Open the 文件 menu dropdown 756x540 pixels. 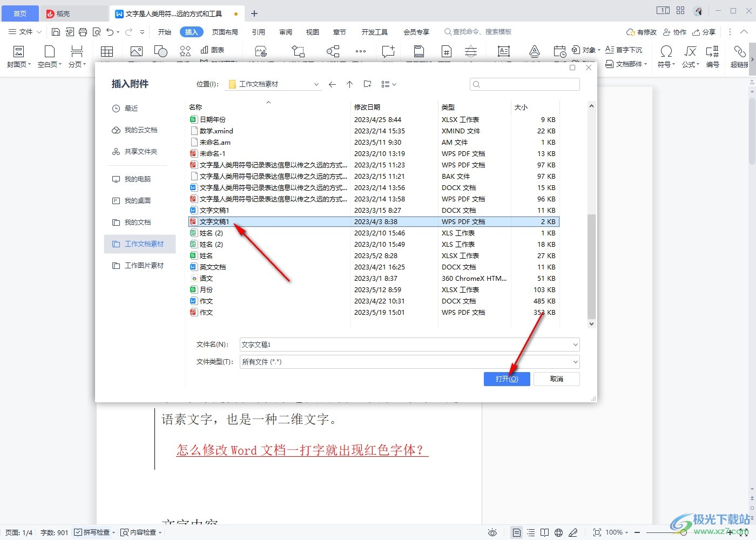(25, 32)
